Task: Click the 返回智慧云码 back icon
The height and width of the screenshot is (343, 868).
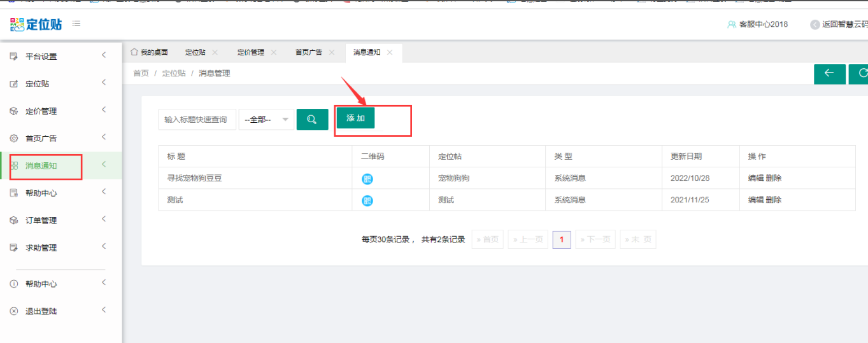Action: click(815, 25)
